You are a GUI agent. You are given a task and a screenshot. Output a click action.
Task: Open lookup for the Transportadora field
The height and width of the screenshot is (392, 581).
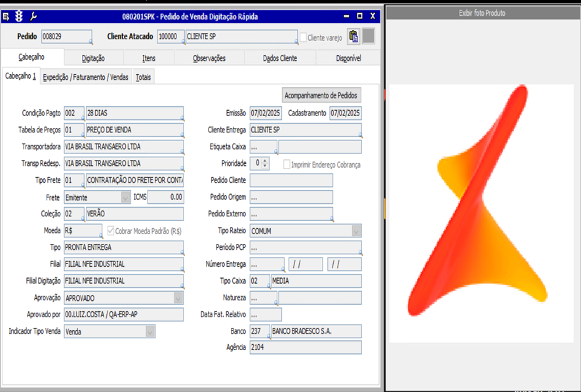182,152
